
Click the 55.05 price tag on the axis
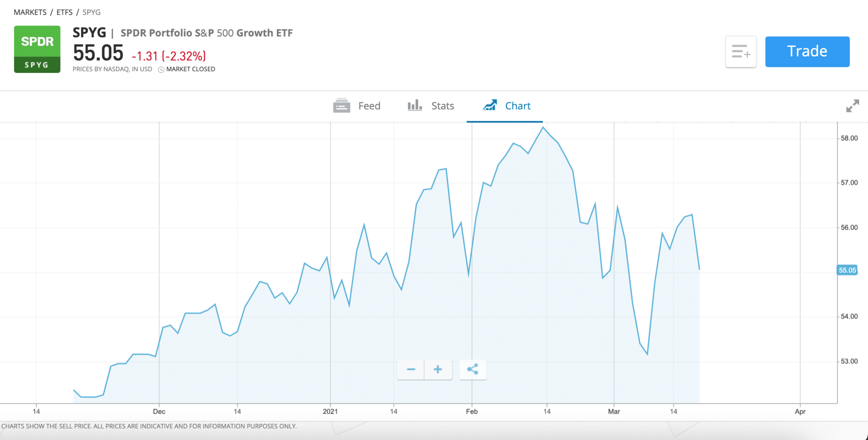pos(847,270)
